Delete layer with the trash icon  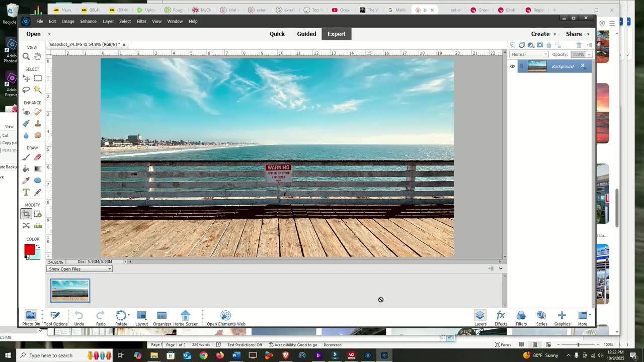pyautogui.click(x=579, y=45)
